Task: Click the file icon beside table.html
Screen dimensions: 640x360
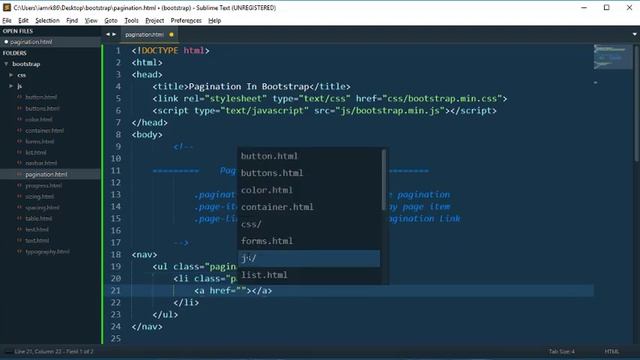Action: tap(19, 218)
